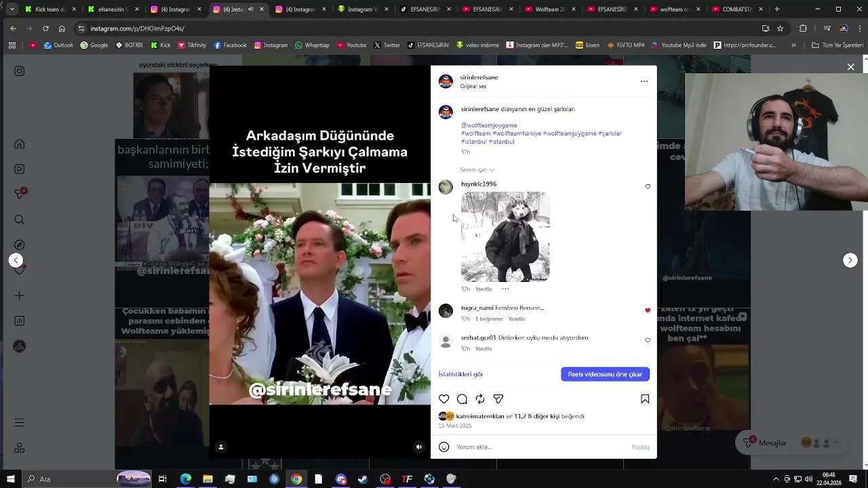Open a new browser tab
The width and height of the screenshot is (868, 488).
[x=777, y=9]
